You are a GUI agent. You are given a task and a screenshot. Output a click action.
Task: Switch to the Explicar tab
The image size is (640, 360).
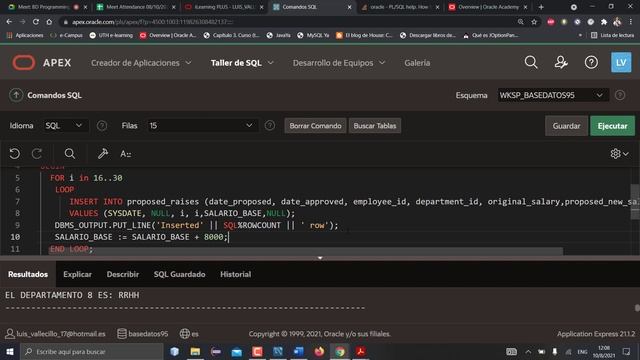coord(77,274)
